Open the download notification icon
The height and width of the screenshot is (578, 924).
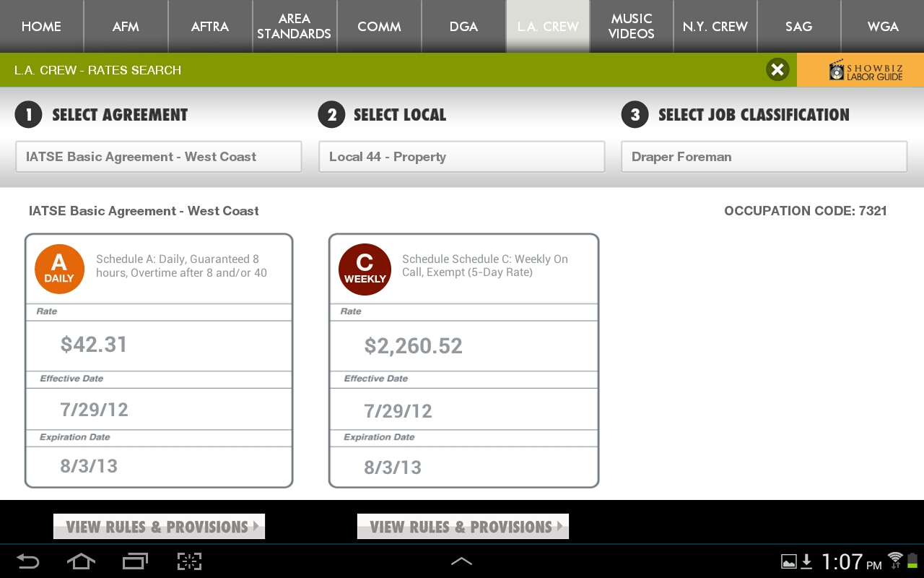(x=807, y=561)
